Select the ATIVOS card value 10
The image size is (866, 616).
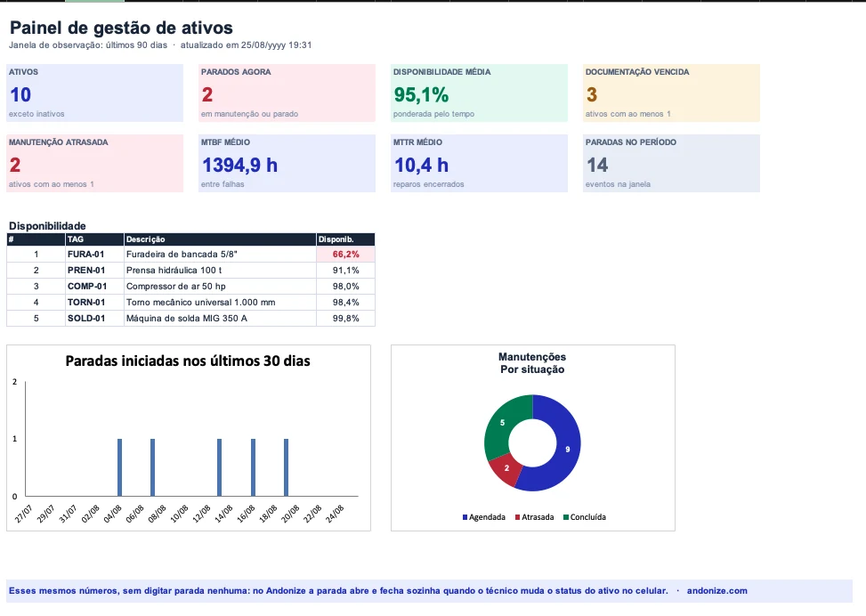tap(20, 95)
